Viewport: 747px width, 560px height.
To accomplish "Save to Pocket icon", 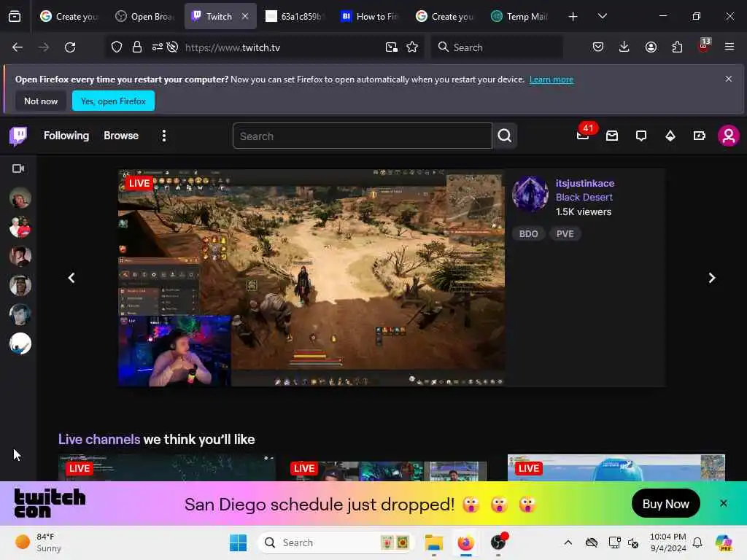I will click(x=598, y=47).
